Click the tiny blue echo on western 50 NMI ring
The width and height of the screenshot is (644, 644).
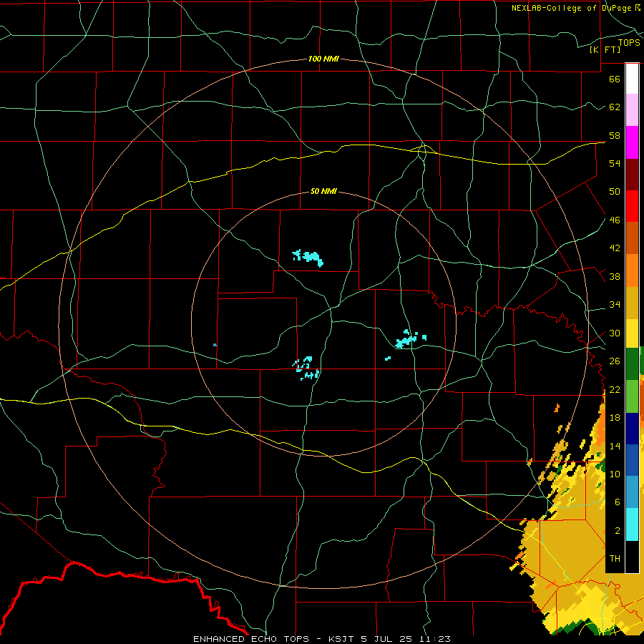coord(215,345)
